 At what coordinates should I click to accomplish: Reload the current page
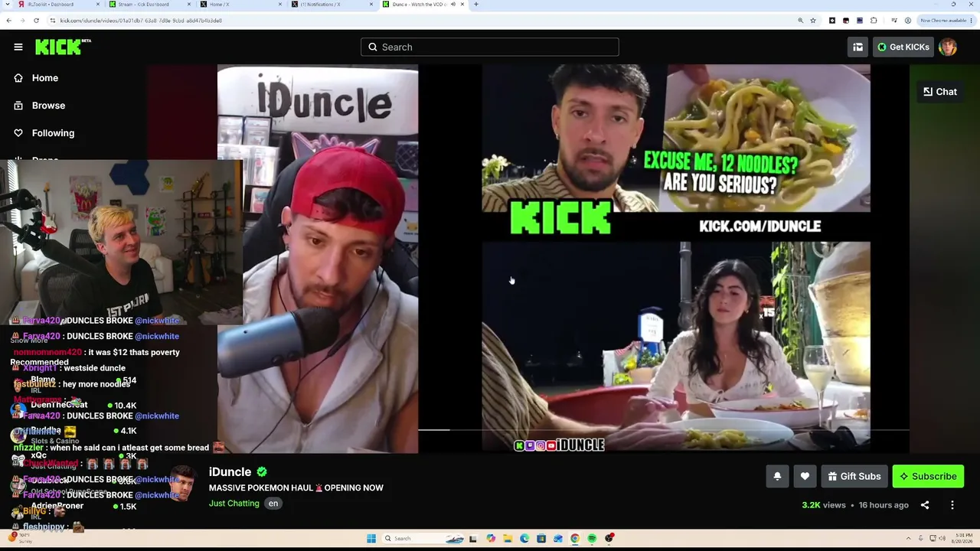click(36, 21)
